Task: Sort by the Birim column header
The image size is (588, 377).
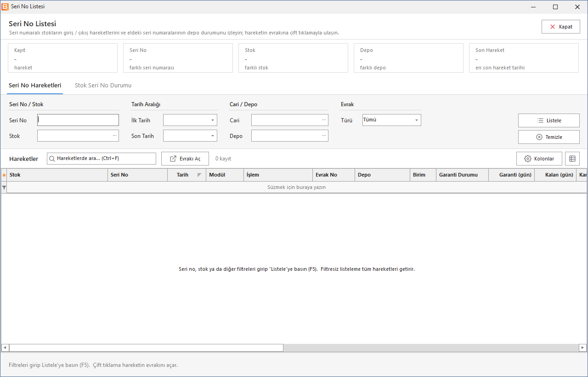Action: (x=423, y=175)
